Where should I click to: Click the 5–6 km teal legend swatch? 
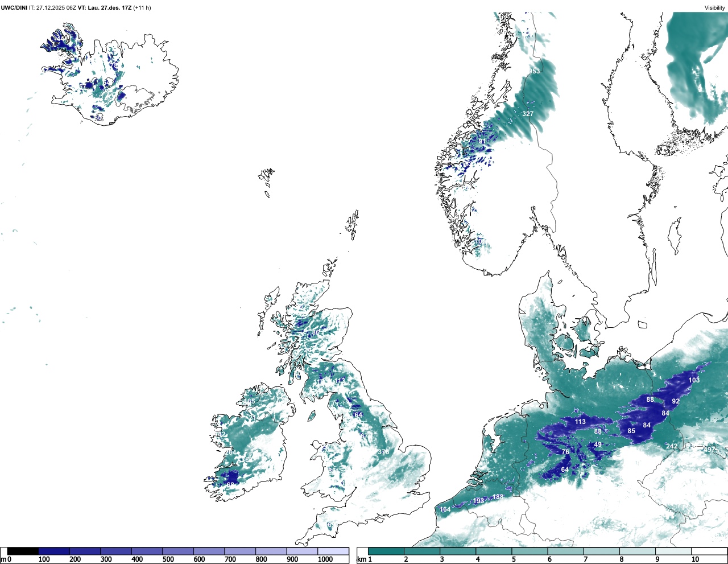pos(530,551)
